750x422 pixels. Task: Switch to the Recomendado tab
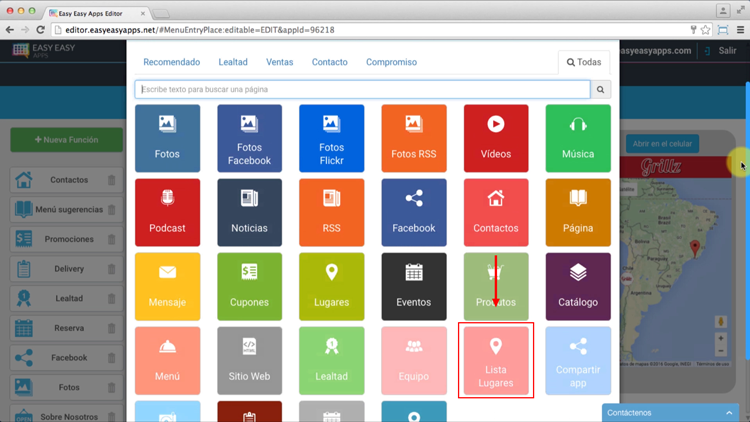pos(171,62)
